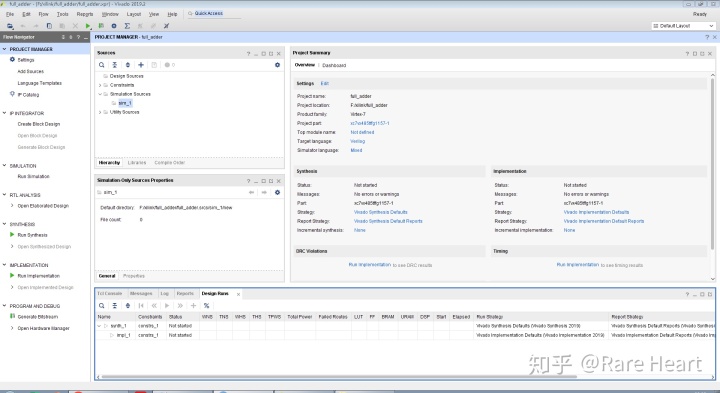Expand all Design Runs rows
This screenshot has height=393, width=720.
128,306
